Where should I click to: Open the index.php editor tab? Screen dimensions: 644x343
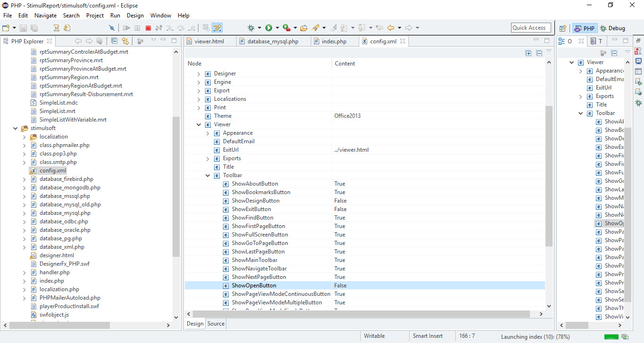coord(334,41)
